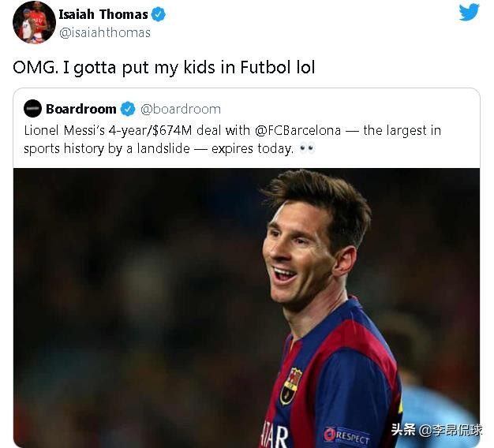
Task: Click the FC Barcelona crest on the jersey
Action: point(290,386)
